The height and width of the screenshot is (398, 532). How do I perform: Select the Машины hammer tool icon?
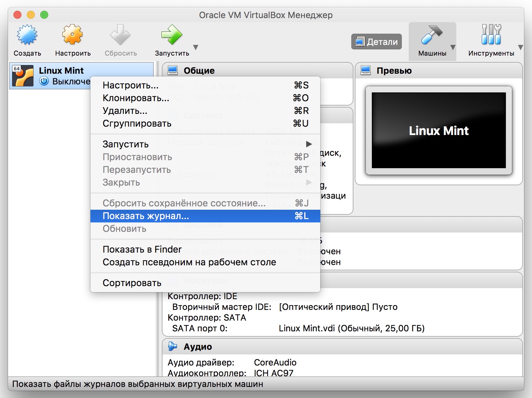tap(432, 35)
